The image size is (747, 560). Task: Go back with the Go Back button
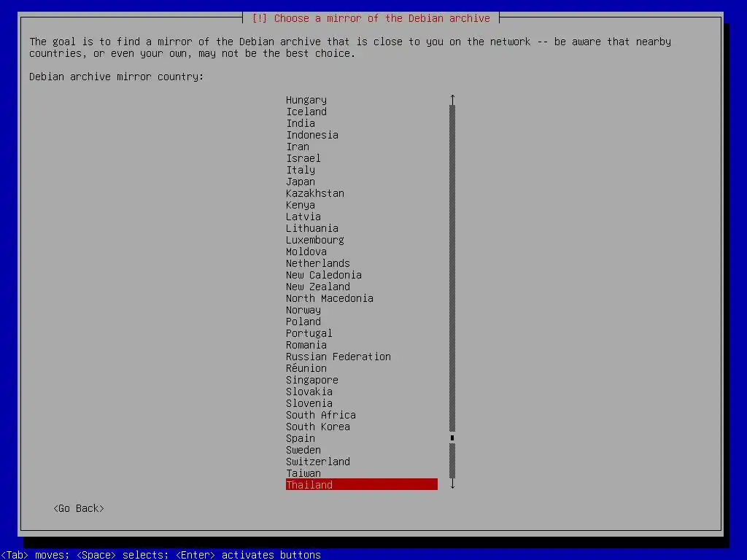point(79,508)
